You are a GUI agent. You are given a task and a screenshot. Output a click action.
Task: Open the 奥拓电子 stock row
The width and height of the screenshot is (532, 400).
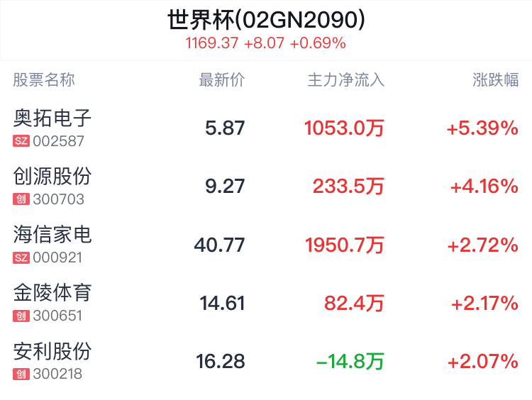pos(266,128)
